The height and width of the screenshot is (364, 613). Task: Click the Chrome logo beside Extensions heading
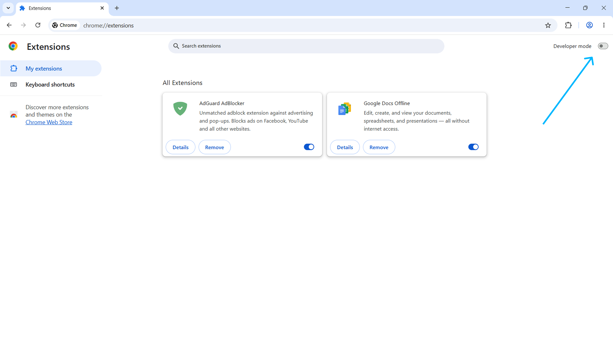coord(13,46)
